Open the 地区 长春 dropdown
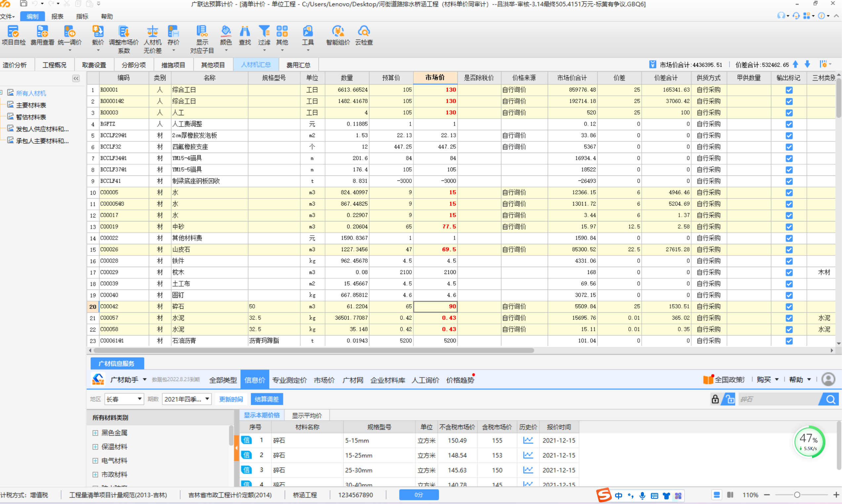Screen dimensions: 842x504 point(124,399)
